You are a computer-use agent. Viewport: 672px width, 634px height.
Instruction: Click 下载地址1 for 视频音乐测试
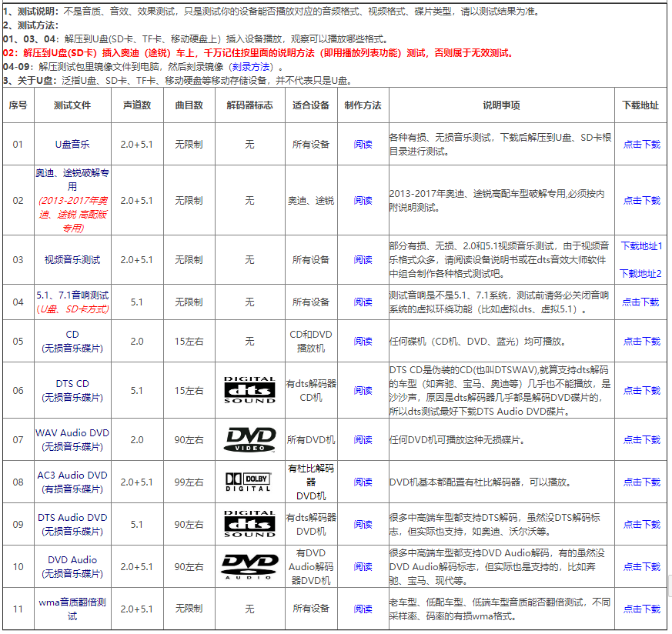[641, 246]
